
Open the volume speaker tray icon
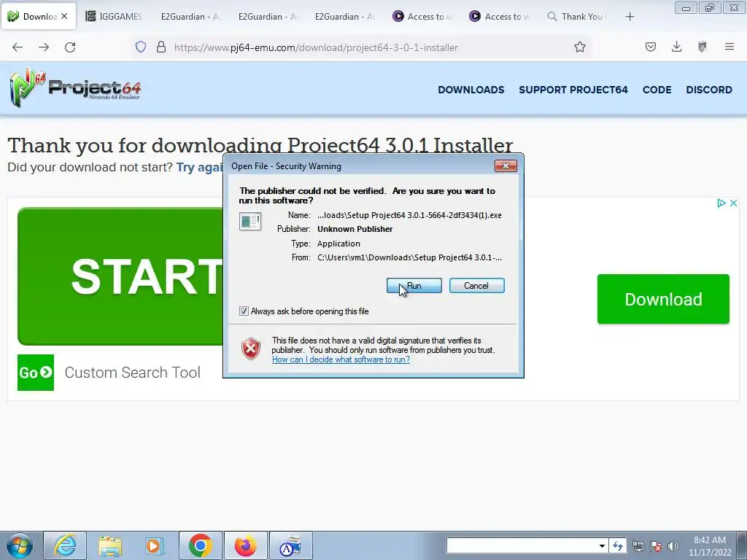(x=673, y=546)
